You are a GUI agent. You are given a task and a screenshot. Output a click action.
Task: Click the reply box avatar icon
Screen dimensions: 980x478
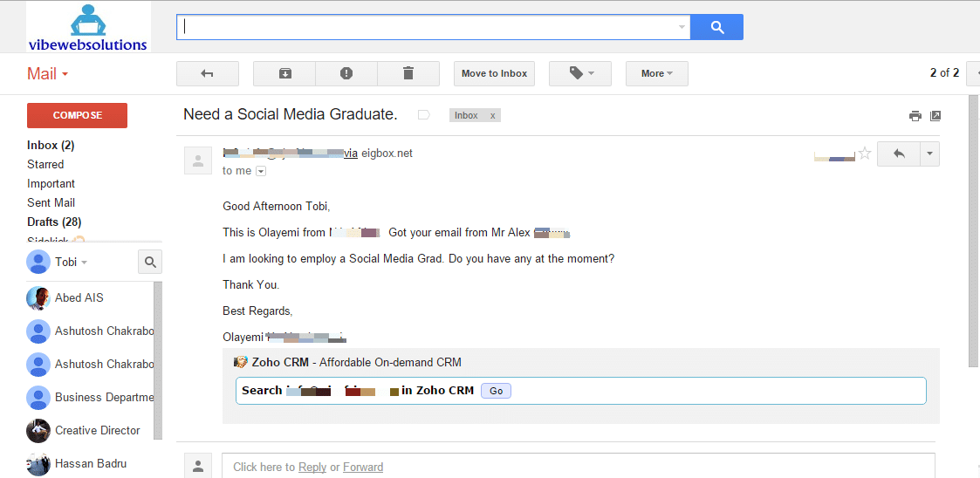click(198, 466)
